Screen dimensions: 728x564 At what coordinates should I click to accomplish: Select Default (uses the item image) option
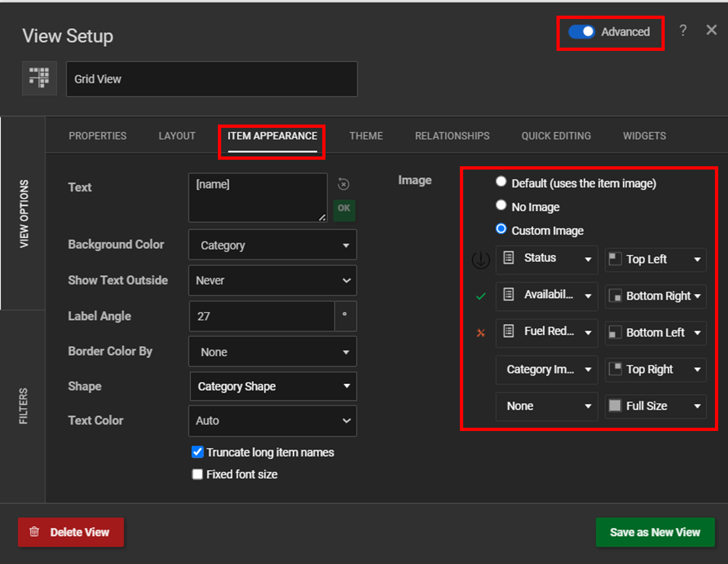501,181
